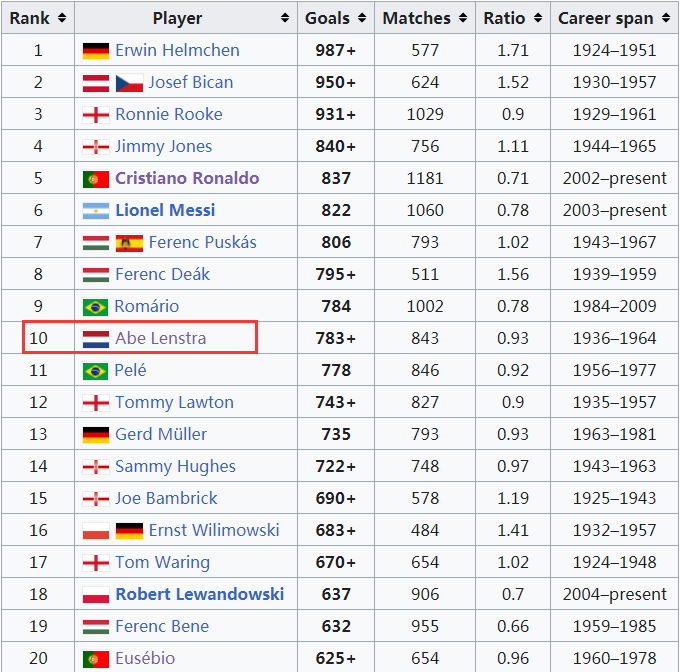Screen dimensions: 682x672
Task: Click the 783+ goals cell for Lenstra
Action: [x=338, y=338]
